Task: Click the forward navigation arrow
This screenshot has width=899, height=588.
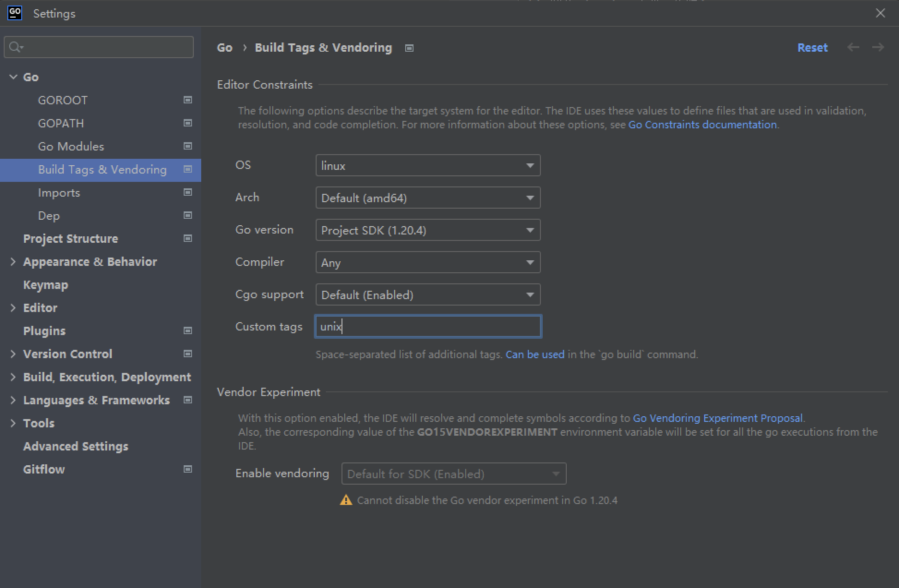Action: [878, 48]
